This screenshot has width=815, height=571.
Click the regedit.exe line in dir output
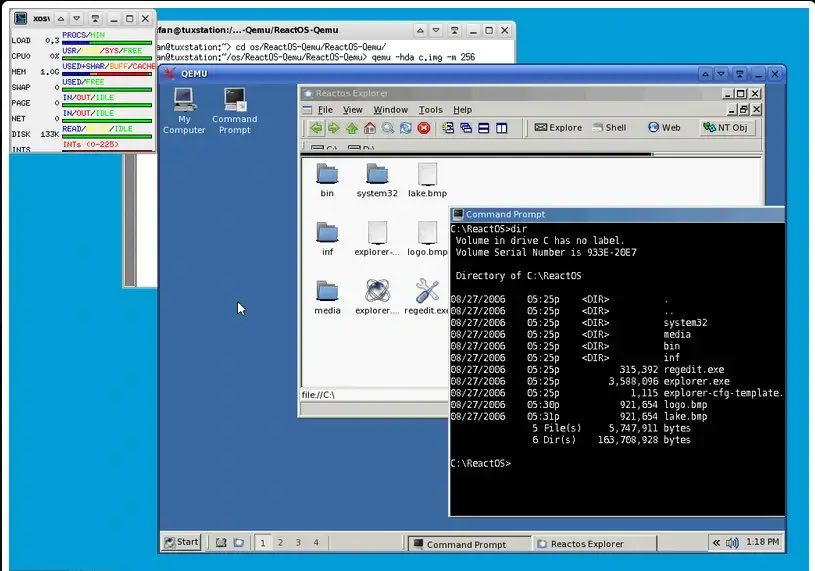[x=587, y=369]
